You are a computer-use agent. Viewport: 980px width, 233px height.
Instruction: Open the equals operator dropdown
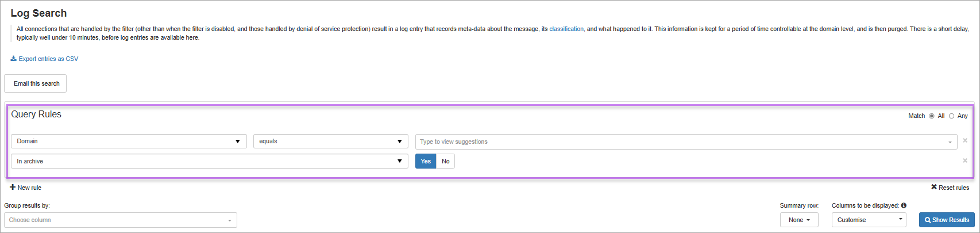tap(330, 142)
